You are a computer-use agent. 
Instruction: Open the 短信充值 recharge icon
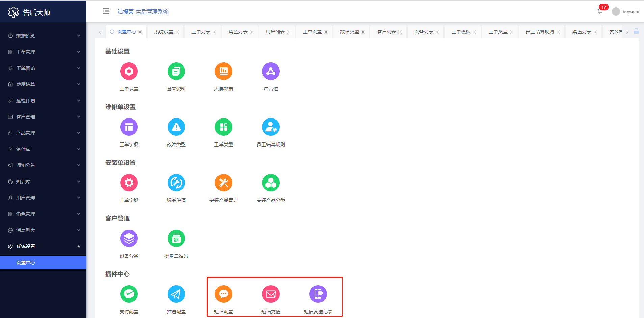271,294
